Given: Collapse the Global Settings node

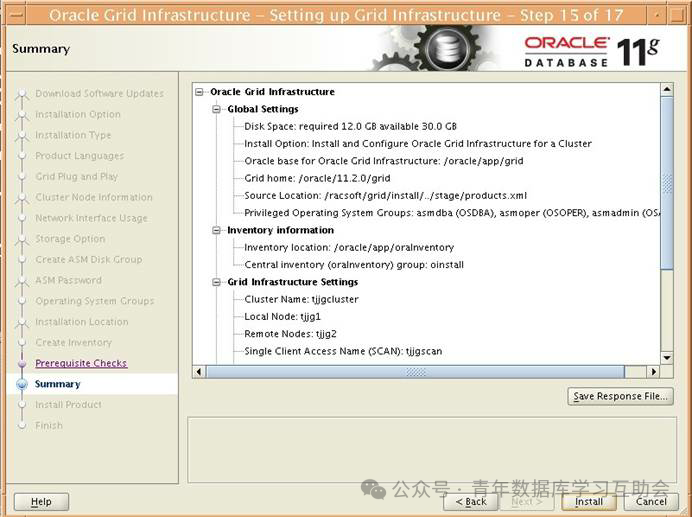Looking at the screenshot, I should pyautogui.click(x=216, y=109).
